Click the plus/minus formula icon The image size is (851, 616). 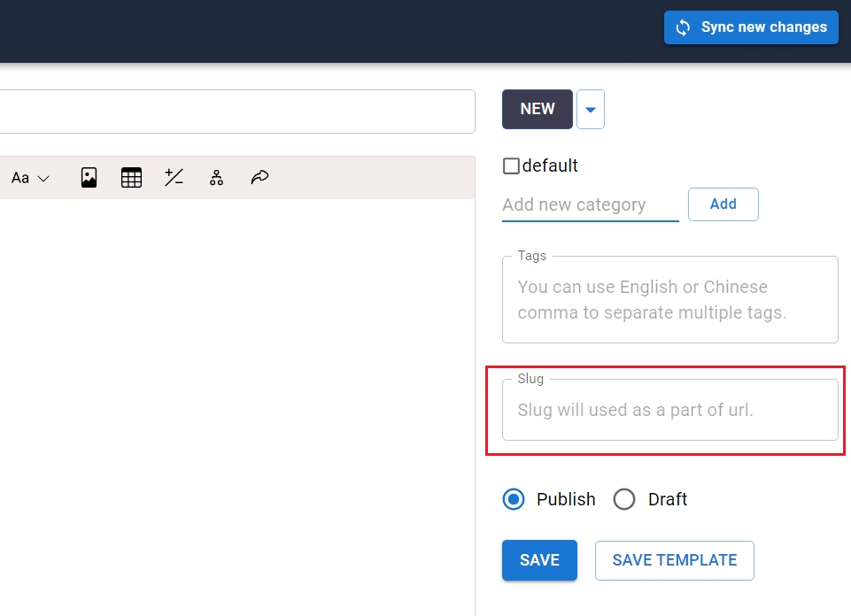pyautogui.click(x=174, y=178)
